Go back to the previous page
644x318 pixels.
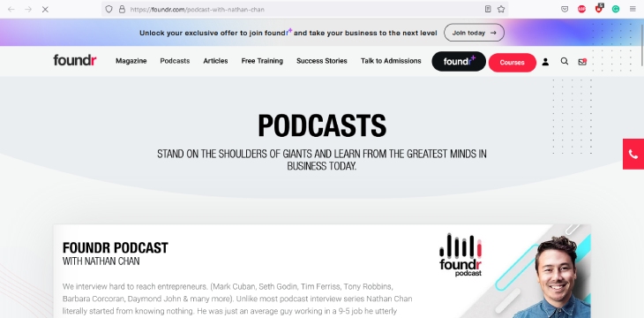11,9
